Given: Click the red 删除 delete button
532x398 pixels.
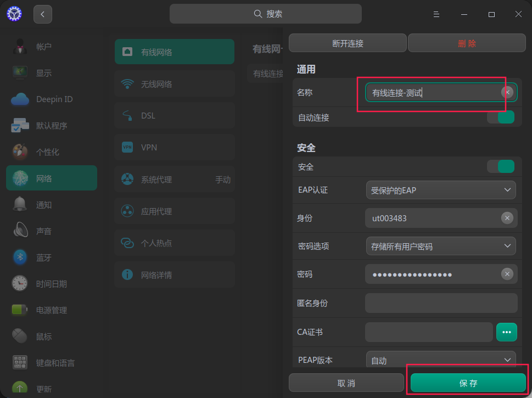Looking at the screenshot, I should click(467, 43).
